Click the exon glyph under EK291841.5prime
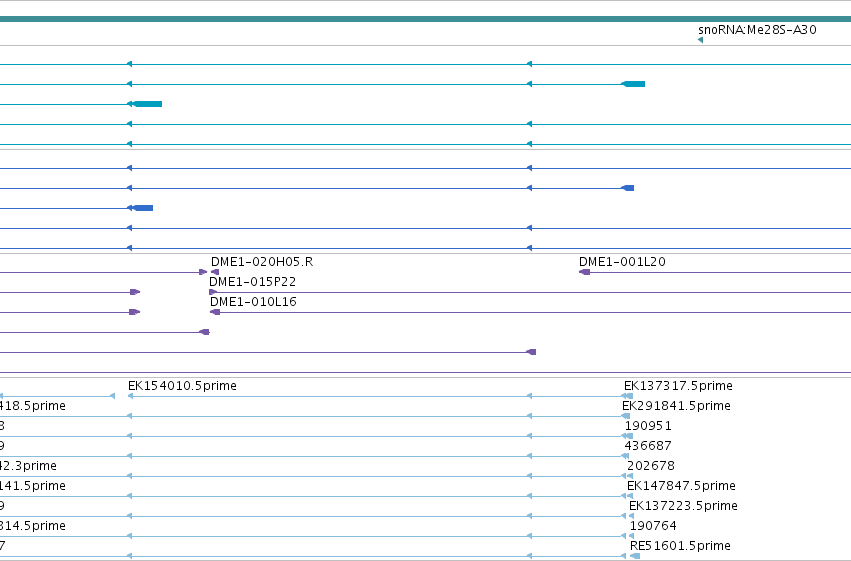 pos(626,417)
